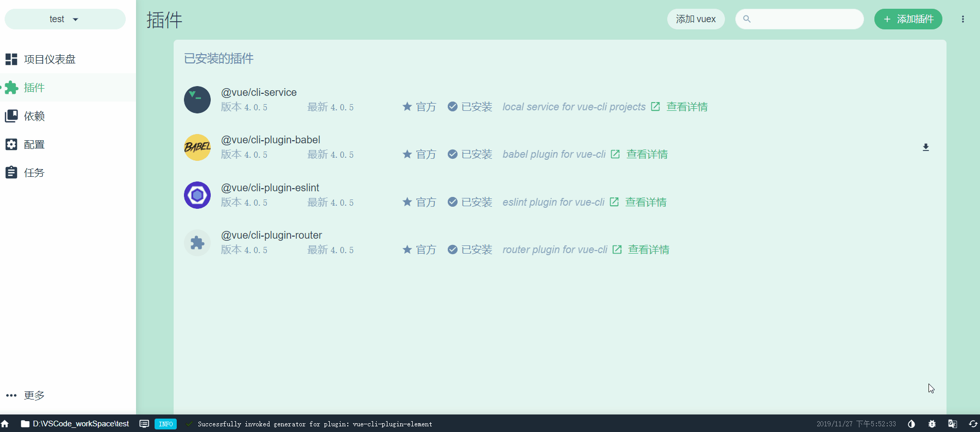
Task: Click the 版本 4.0.5 text for cli-plugin-babel
Action: click(x=244, y=154)
